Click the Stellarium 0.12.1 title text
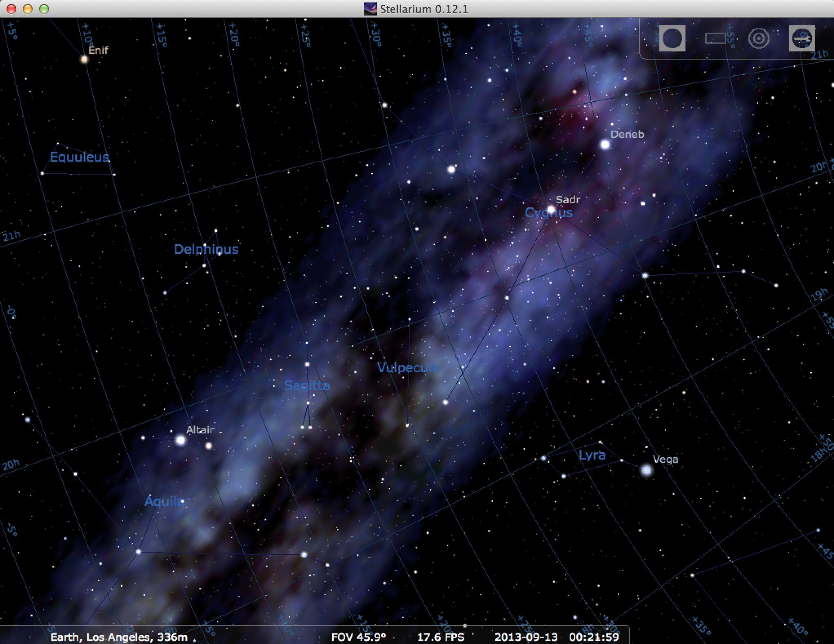This screenshot has height=644, width=834. click(x=424, y=9)
